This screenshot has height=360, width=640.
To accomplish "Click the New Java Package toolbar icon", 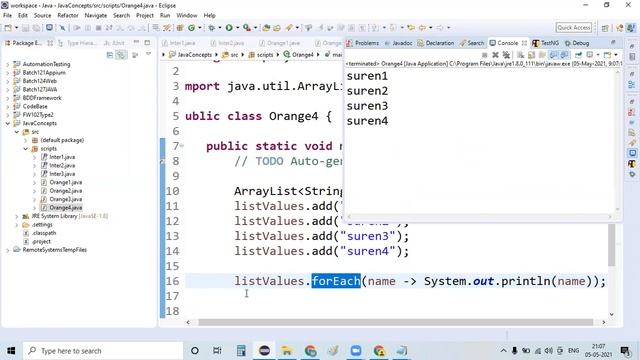I will [180, 28].
